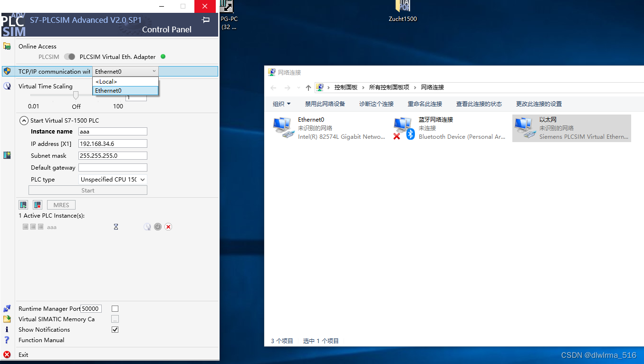The width and height of the screenshot is (644, 364).
Task: Click the hourglass status of instance aaa
Action: (116, 227)
